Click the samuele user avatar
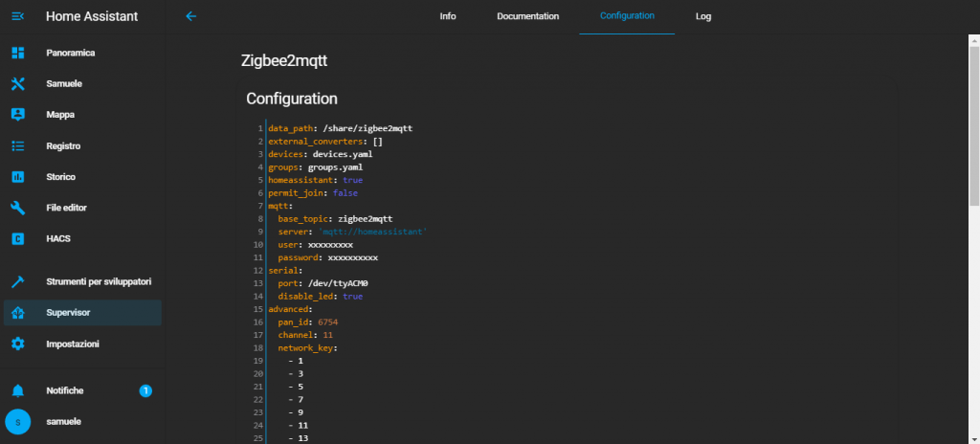The image size is (980, 444). (x=17, y=422)
